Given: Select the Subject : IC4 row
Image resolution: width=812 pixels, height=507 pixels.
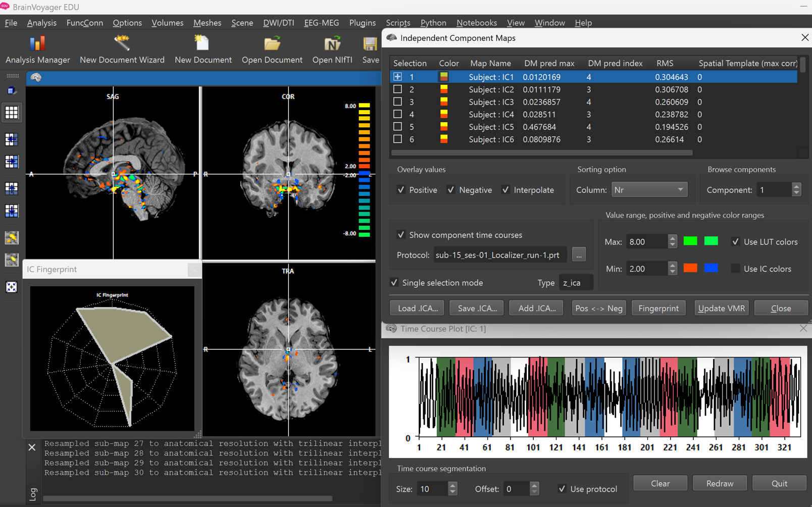Looking at the screenshot, I should tap(491, 114).
